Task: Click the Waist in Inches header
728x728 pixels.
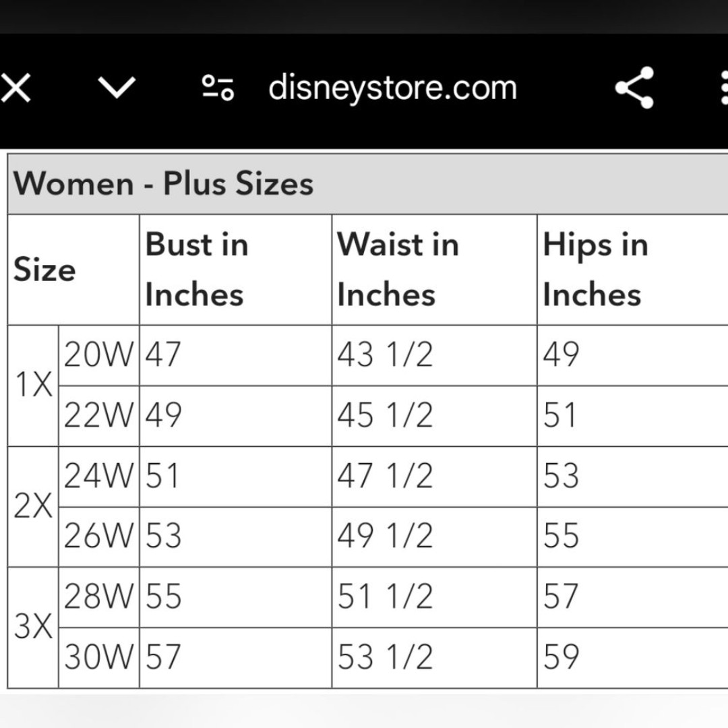Action: 398,270
